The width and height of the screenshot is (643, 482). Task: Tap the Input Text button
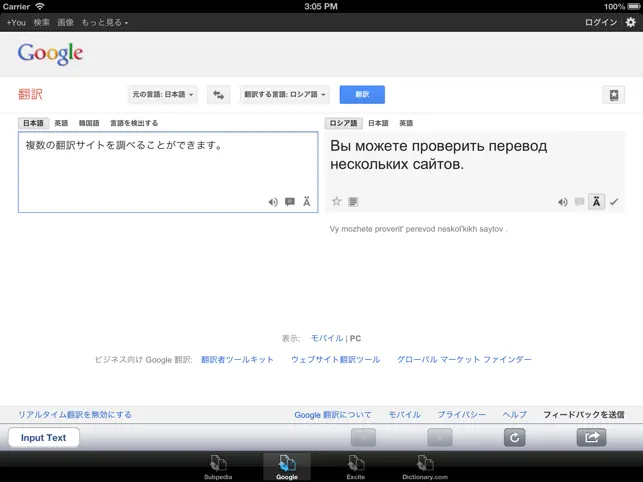coord(43,438)
